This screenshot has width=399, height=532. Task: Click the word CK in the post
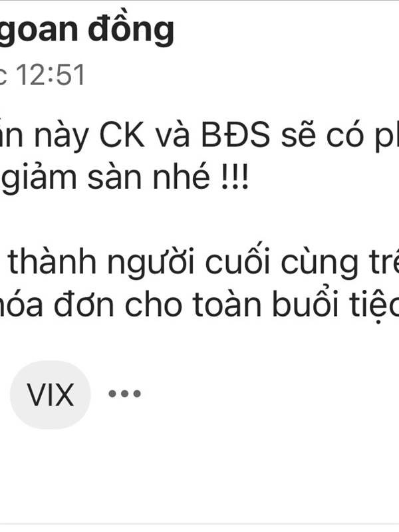[x=122, y=135]
